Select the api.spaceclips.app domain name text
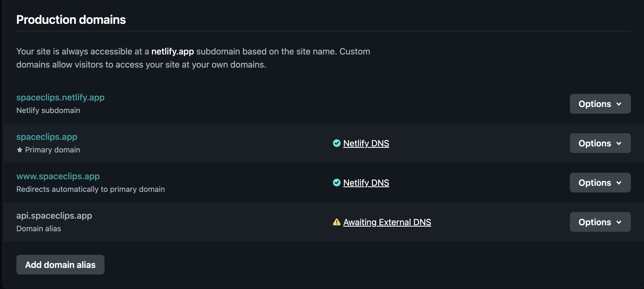This screenshot has width=644, height=289. [x=54, y=216]
